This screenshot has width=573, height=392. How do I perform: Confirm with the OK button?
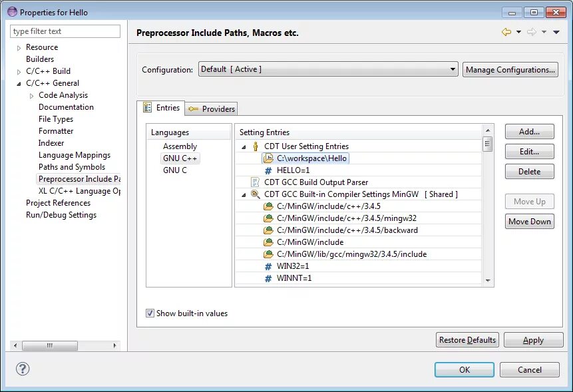(x=465, y=370)
